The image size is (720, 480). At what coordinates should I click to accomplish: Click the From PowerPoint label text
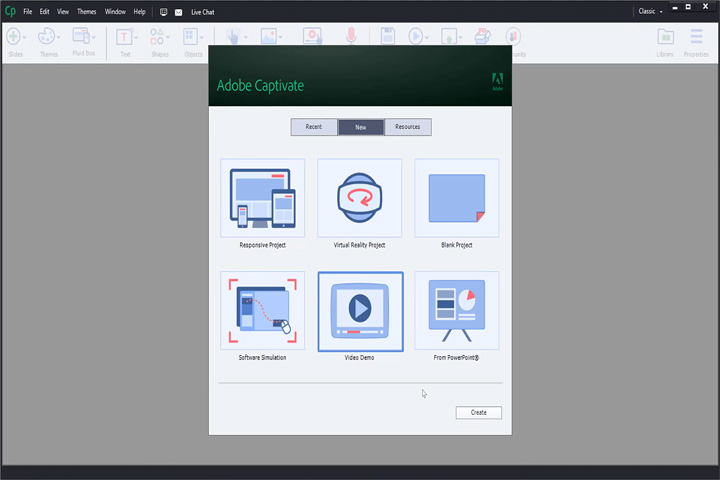pos(456,358)
